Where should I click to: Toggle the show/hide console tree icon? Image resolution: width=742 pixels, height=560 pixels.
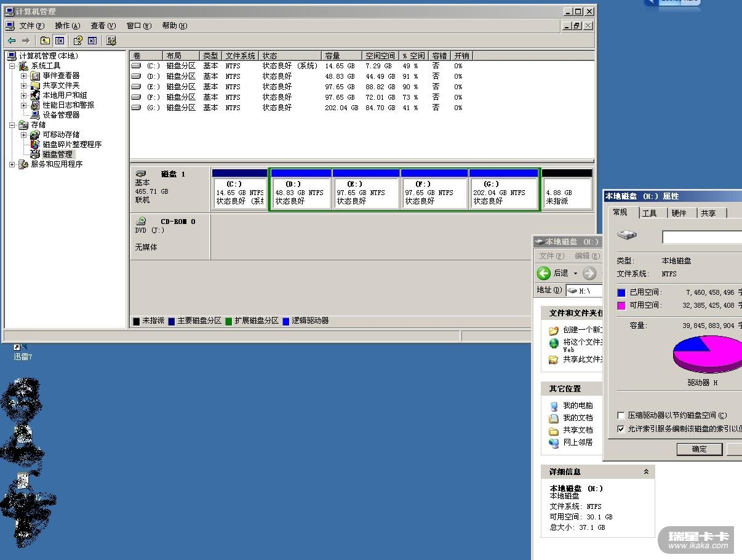click(x=60, y=41)
